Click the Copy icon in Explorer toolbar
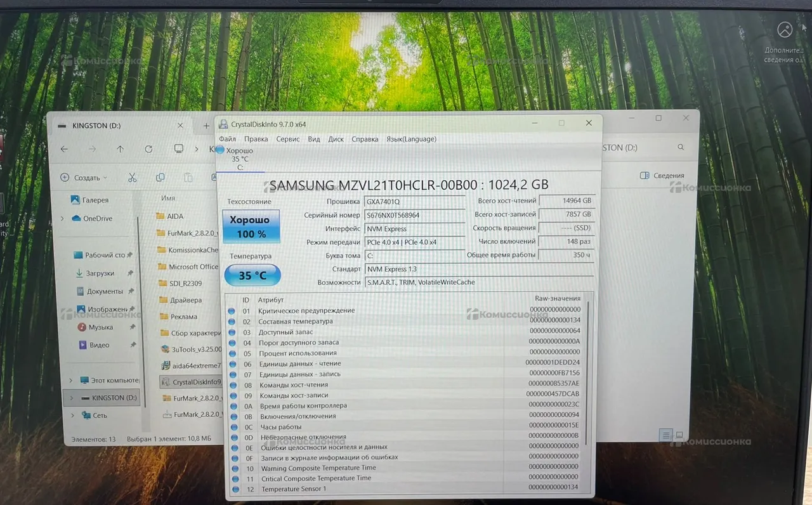This screenshot has width=812, height=505. pyautogui.click(x=160, y=178)
